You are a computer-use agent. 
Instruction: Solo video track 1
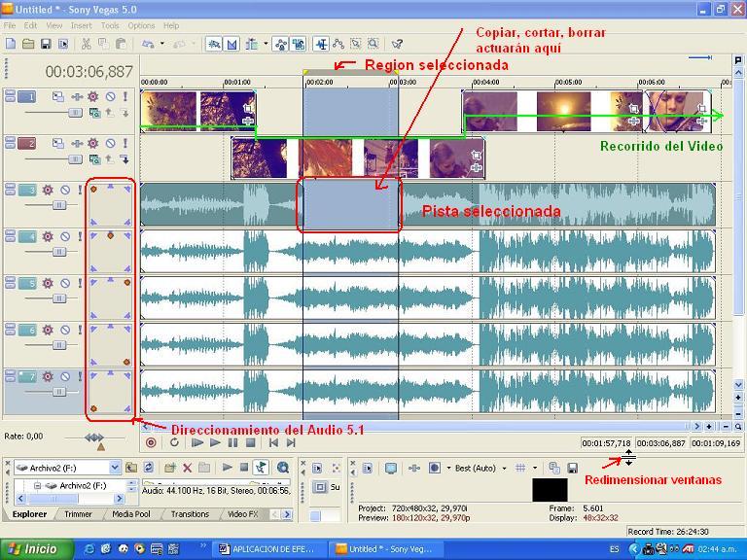(124, 96)
